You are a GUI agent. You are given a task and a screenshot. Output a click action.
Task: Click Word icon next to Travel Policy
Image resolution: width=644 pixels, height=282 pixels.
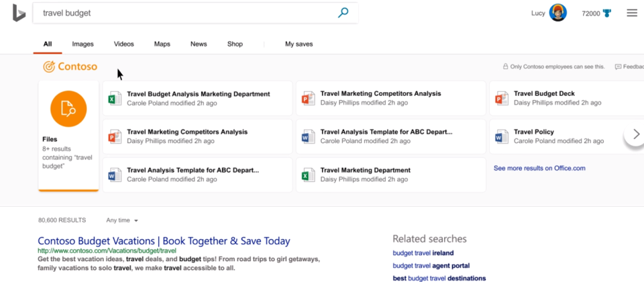click(502, 136)
